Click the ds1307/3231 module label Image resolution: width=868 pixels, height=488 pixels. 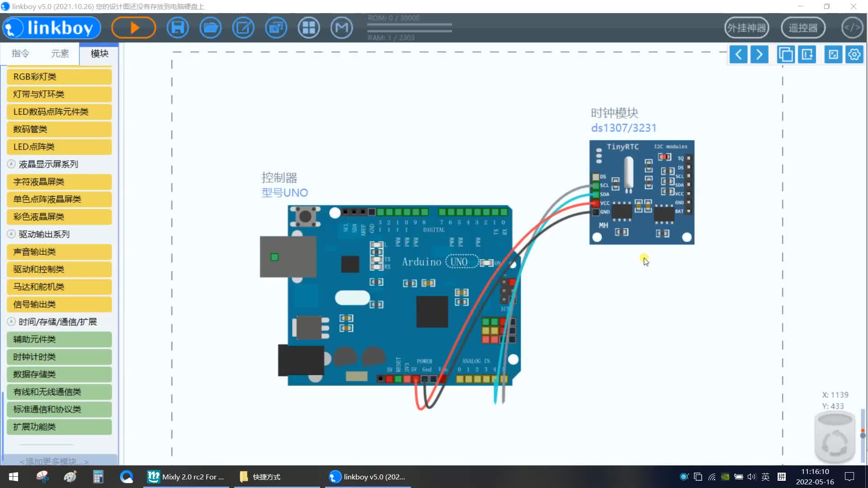click(x=624, y=128)
